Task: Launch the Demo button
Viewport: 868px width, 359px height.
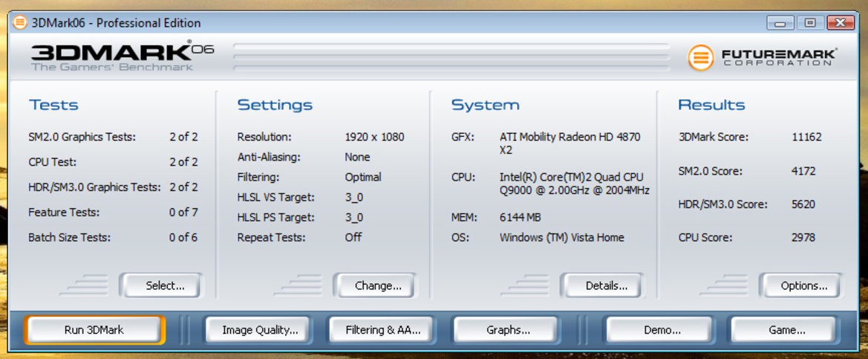Action: click(662, 330)
